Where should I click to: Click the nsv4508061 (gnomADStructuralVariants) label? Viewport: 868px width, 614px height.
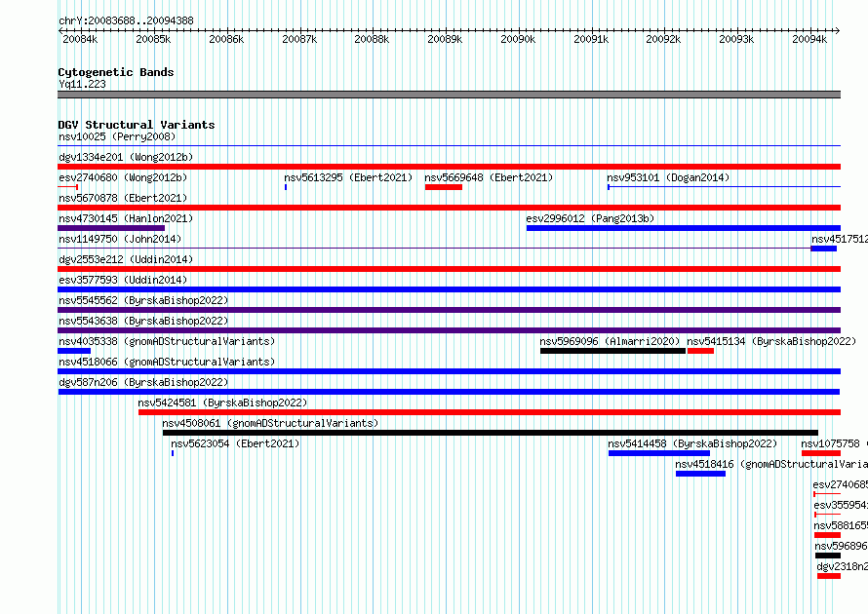click(x=271, y=423)
